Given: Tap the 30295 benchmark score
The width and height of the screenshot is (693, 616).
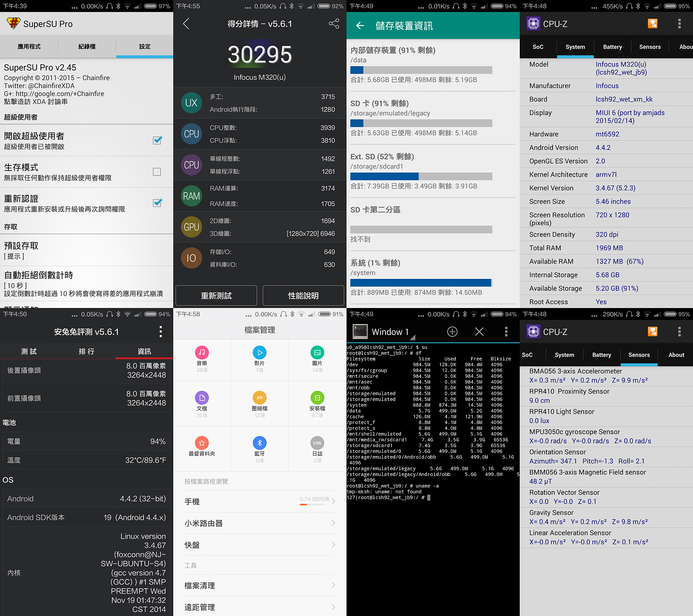Looking at the screenshot, I should coord(260,54).
